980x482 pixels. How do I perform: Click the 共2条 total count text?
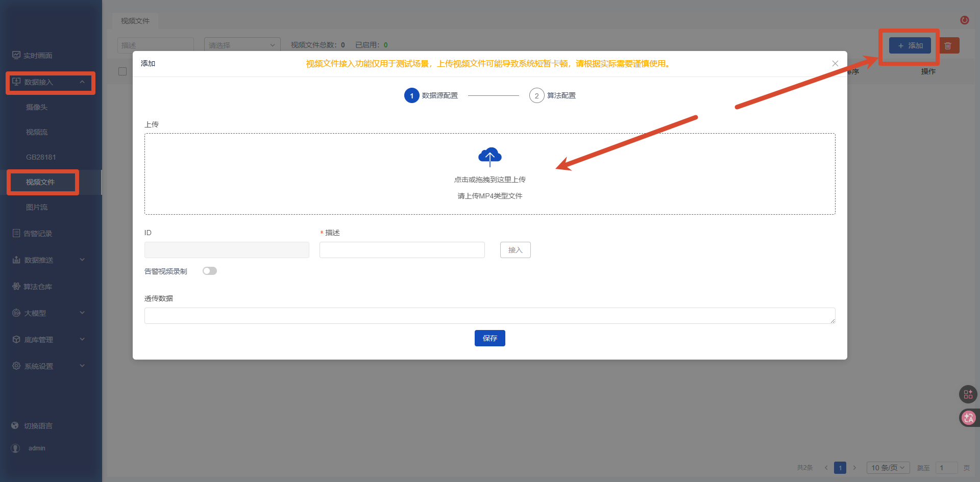[x=805, y=467]
